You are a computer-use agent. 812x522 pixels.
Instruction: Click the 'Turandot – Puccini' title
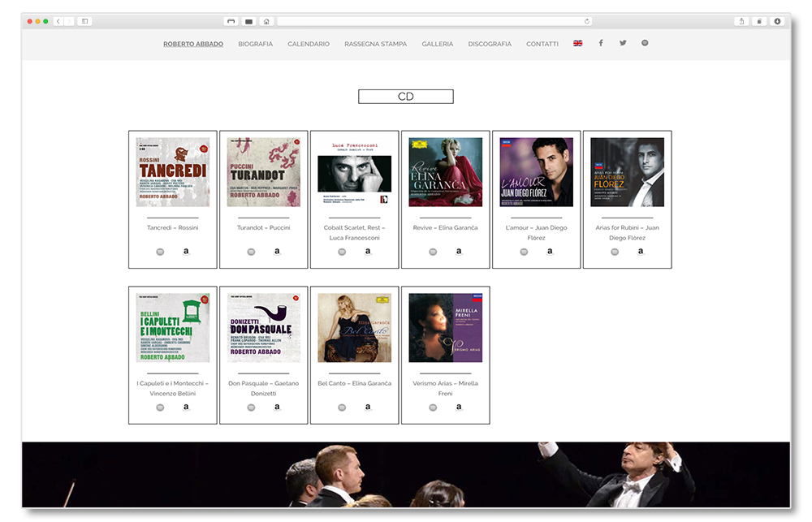pyautogui.click(x=264, y=228)
